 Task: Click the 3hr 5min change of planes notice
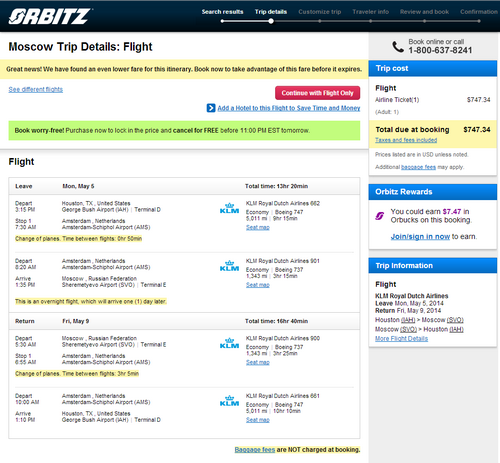point(77,374)
